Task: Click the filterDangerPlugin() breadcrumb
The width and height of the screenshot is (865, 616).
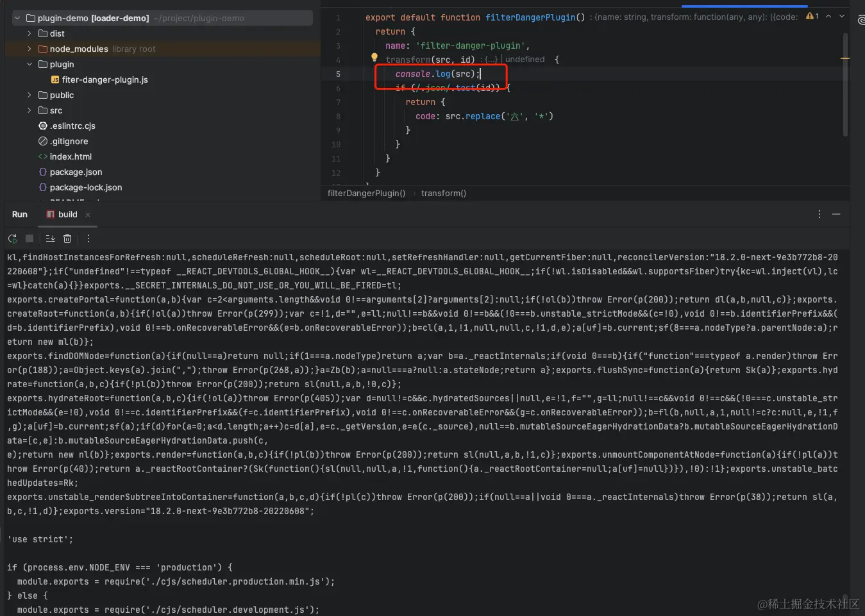Action: (x=366, y=193)
